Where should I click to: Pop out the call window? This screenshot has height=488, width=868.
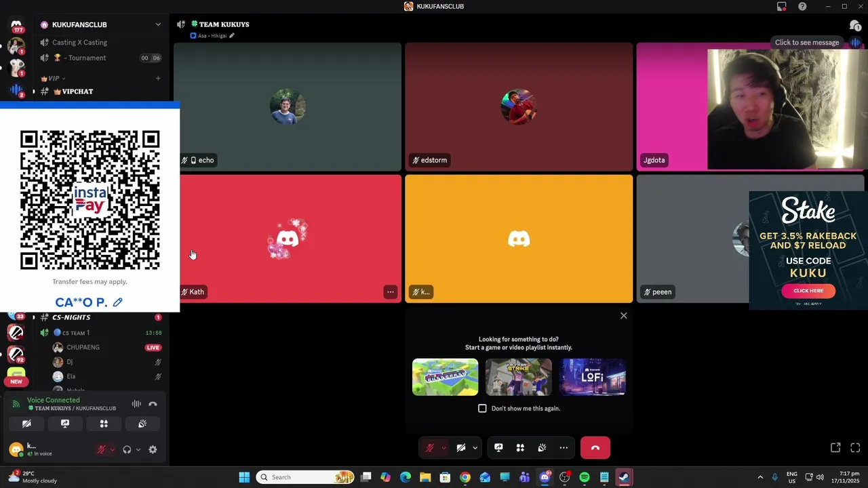(835, 448)
